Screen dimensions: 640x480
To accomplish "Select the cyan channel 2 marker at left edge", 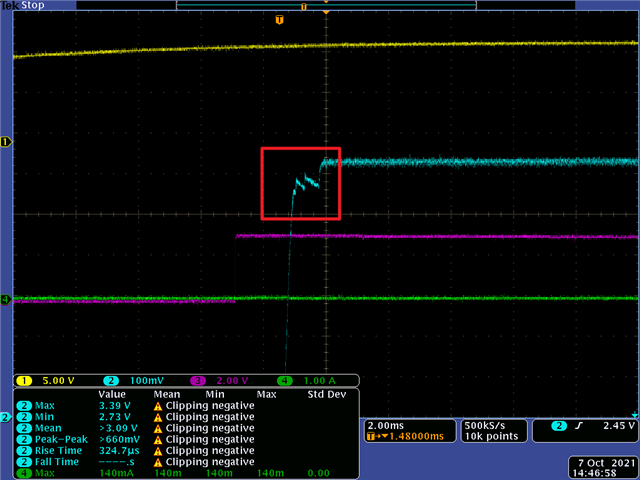I will coord(6,418).
